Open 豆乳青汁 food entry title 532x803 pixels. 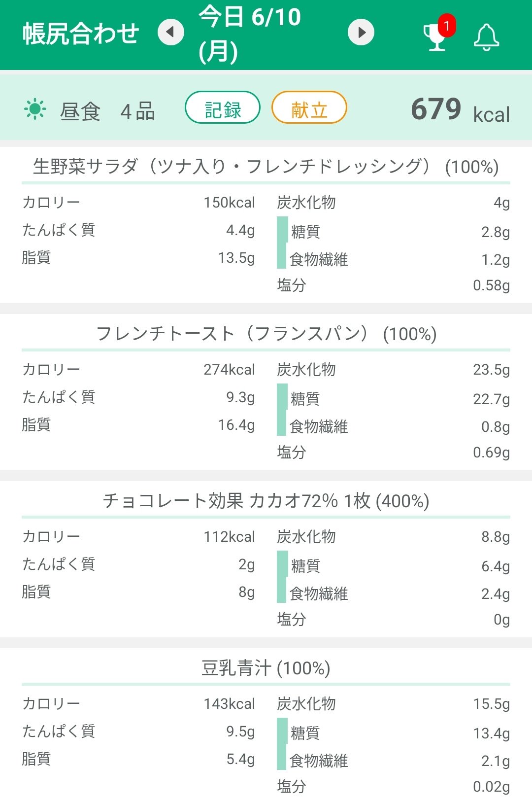[x=266, y=668]
